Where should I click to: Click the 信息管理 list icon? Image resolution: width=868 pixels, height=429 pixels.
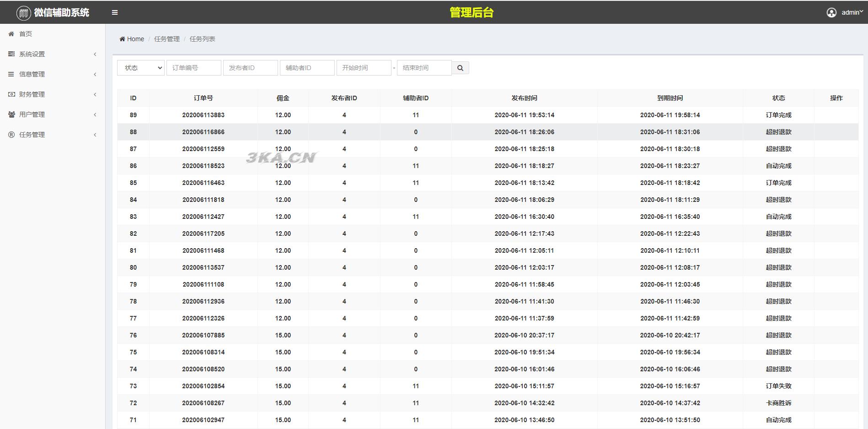tap(11, 74)
